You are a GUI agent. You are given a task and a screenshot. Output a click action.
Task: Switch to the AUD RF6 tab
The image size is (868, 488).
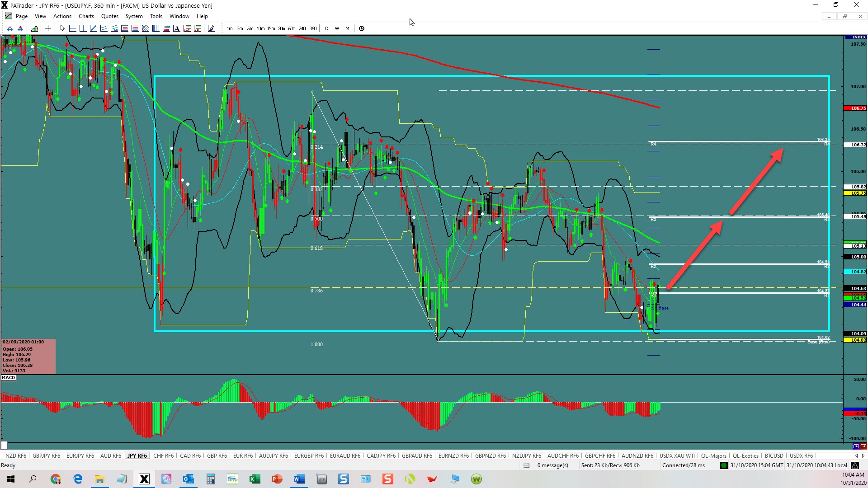coord(111,455)
